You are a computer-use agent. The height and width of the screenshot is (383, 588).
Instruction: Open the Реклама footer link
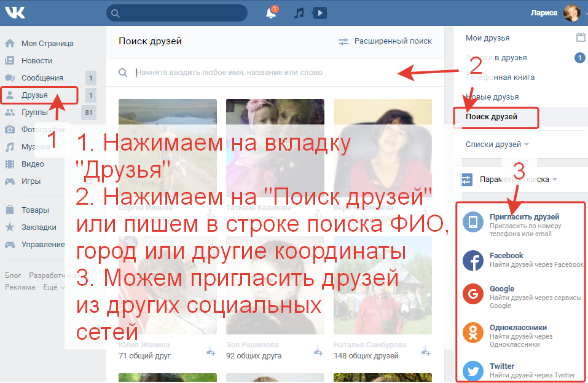(x=20, y=287)
